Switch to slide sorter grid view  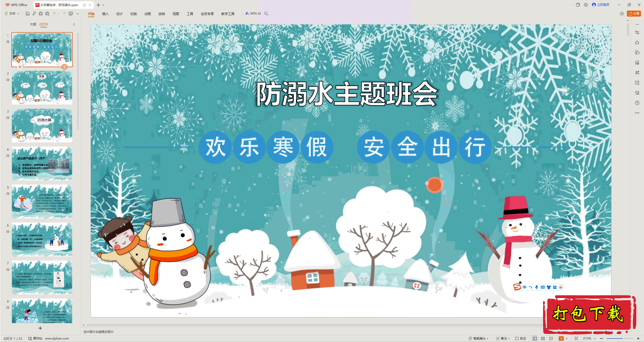(543, 338)
